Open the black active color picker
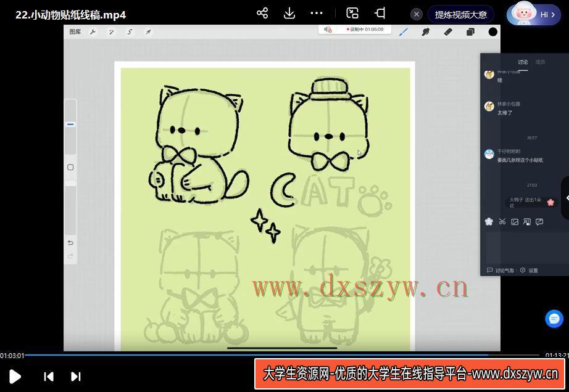The width and height of the screenshot is (569, 392). point(493,32)
